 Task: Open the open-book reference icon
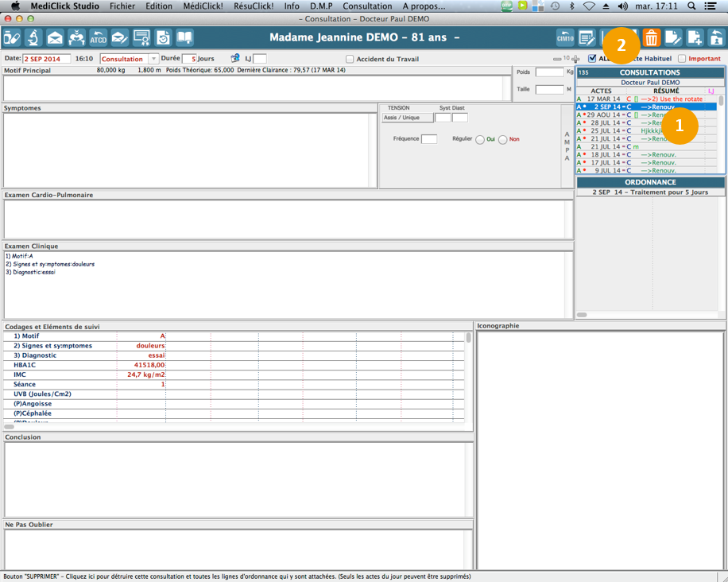point(184,38)
